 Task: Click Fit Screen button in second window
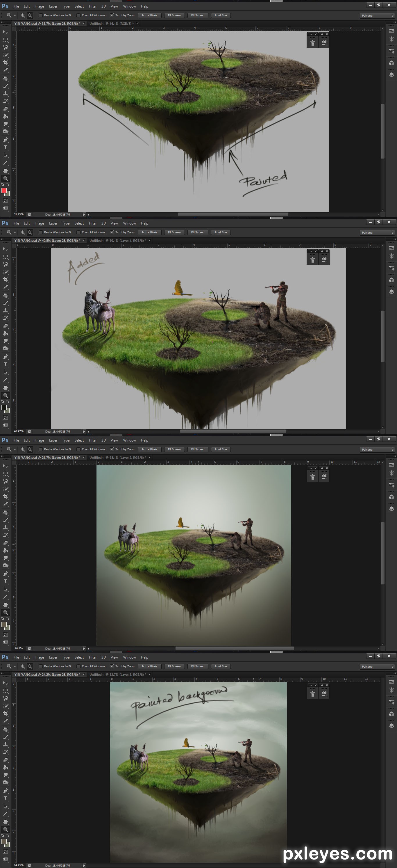tap(174, 232)
